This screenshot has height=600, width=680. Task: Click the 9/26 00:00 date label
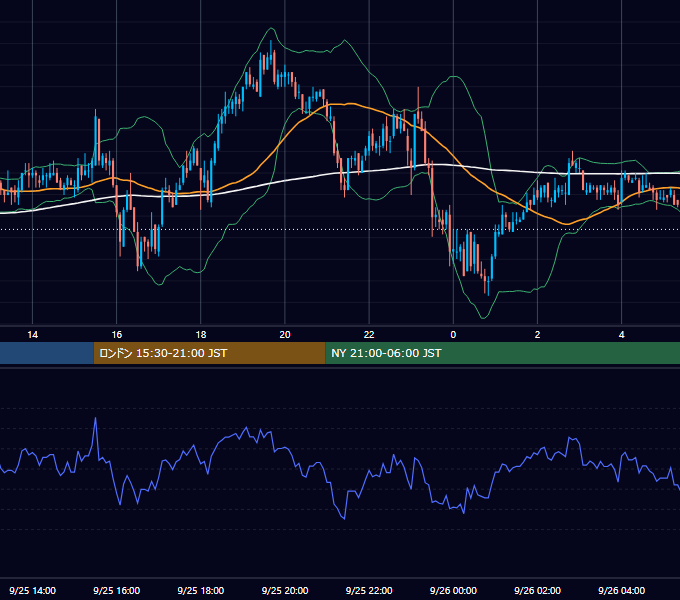click(453, 590)
